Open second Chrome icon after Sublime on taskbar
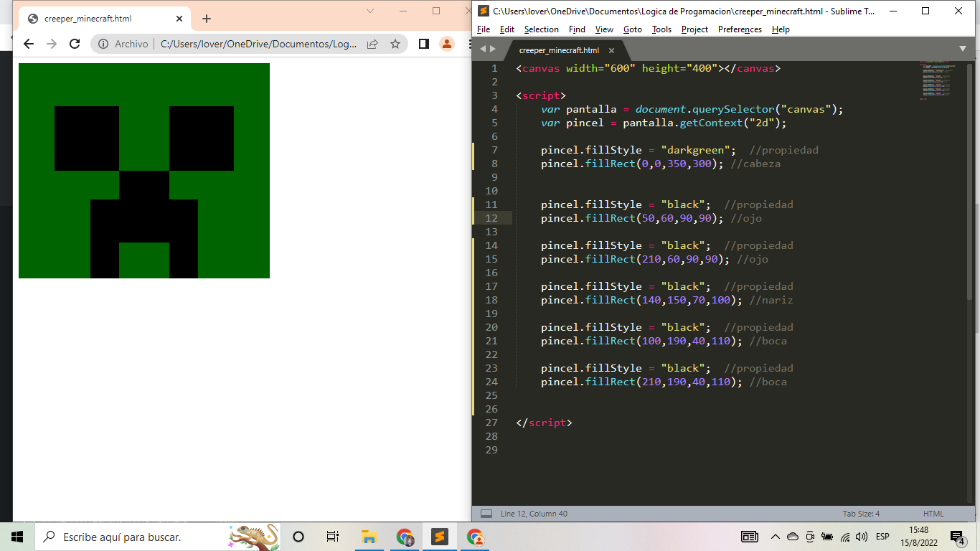This screenshot has height=551, width=980. click(x=474, y=537)
